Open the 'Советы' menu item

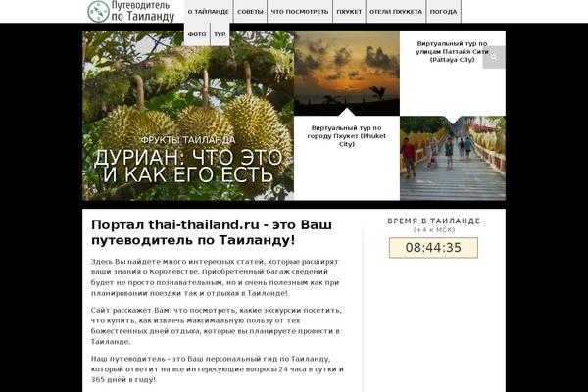pyautogui.click(x=250, y=12)
